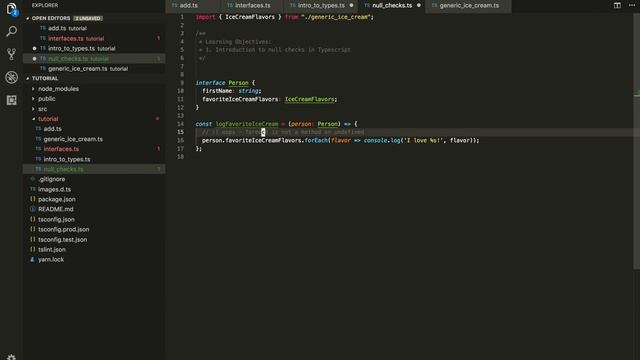The width and height of the screenshot is (640, 360).
Task: Expand the node_modules folder
Action: tap(94, 89)
